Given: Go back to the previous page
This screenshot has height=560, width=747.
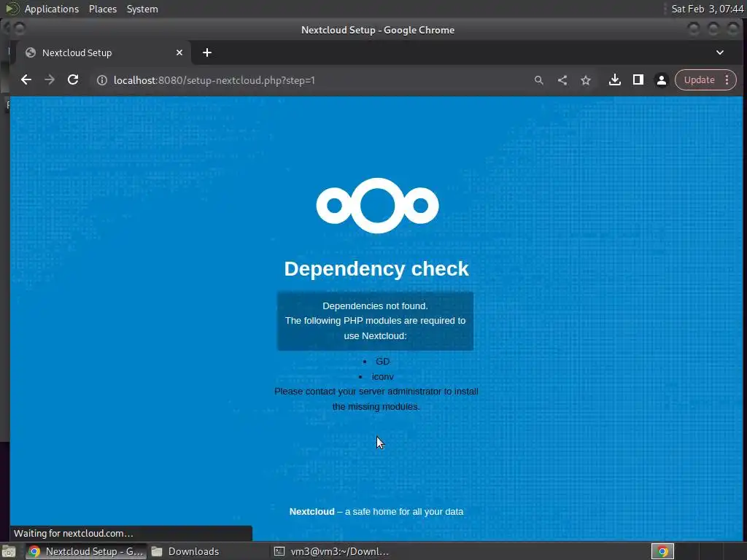Looking at the screenshot, I should [x=26, y=80].
